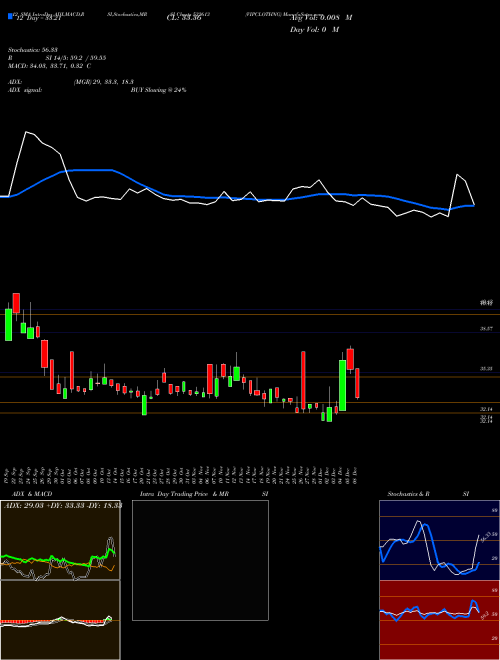500x660 pixels.
Task: Click the blue 12 Day SMA legend square
Action: click(x=10, y=17)
